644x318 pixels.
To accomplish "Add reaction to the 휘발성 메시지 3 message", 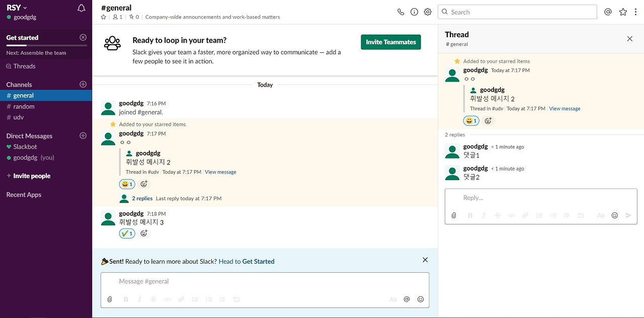I will point(144,233).
